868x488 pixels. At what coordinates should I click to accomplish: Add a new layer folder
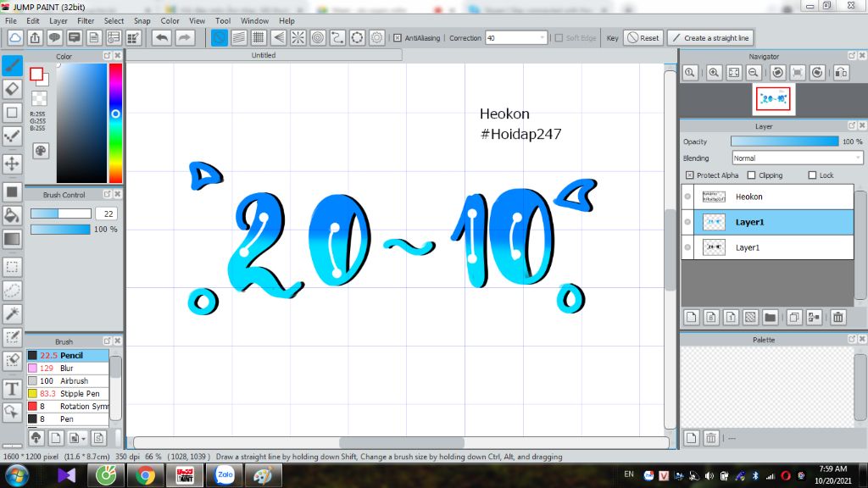coord(770,317)
